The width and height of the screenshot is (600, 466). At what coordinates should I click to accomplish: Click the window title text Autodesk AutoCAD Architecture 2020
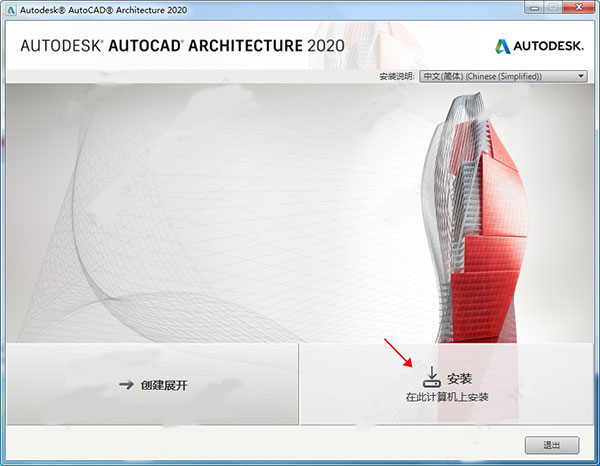coord(103,10)
